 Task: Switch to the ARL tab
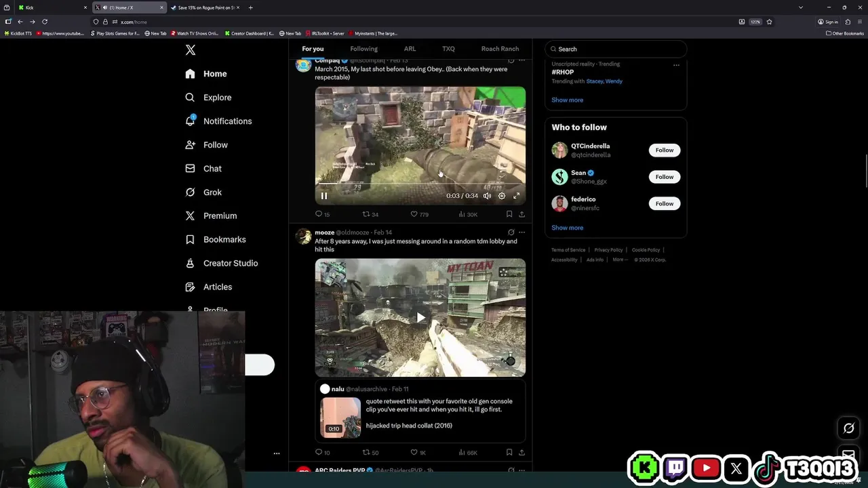[410, 49]
